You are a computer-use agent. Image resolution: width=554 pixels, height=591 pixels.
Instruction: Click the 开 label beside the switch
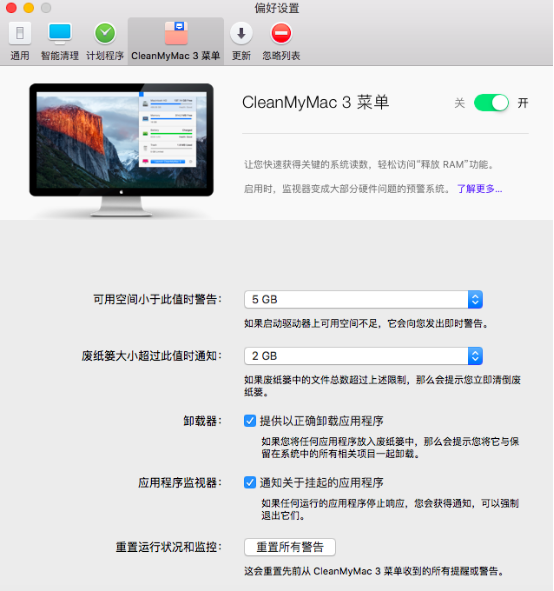[523, 103]
